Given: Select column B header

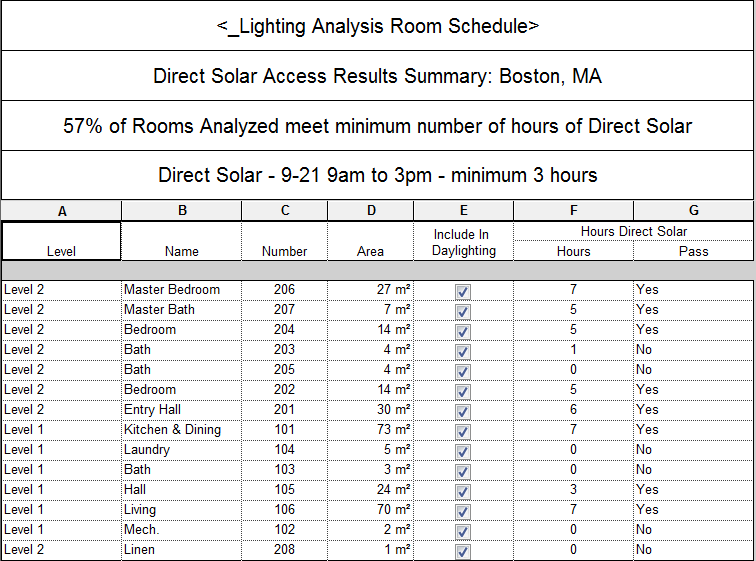Looking at the screenshot, I should coord(181,210).
